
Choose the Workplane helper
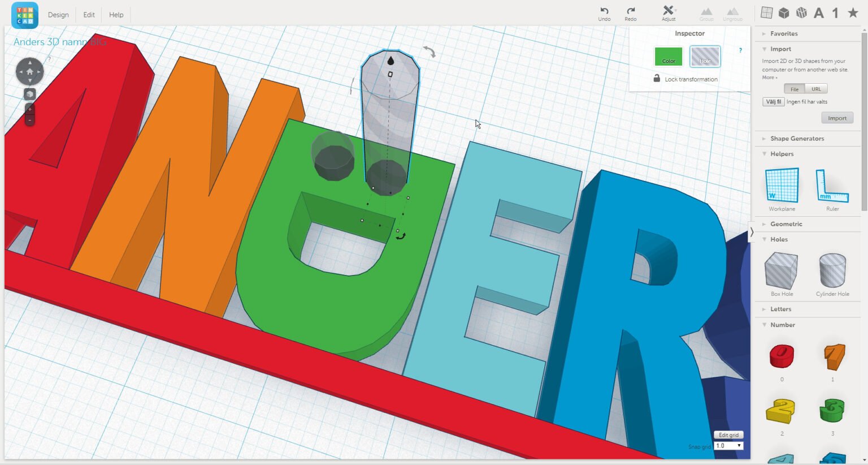point(782,185)
